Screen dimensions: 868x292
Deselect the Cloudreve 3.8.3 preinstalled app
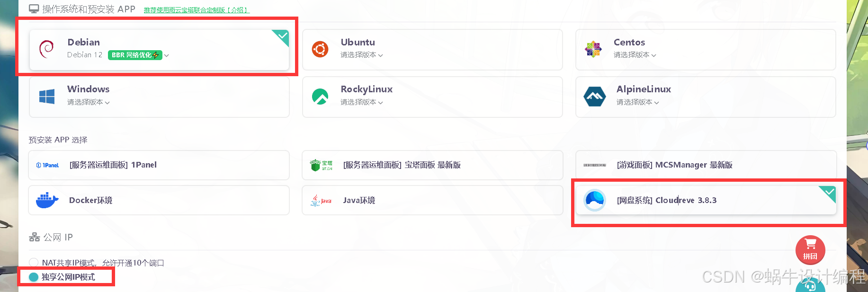pyautogui.click(x=706, y=200)
